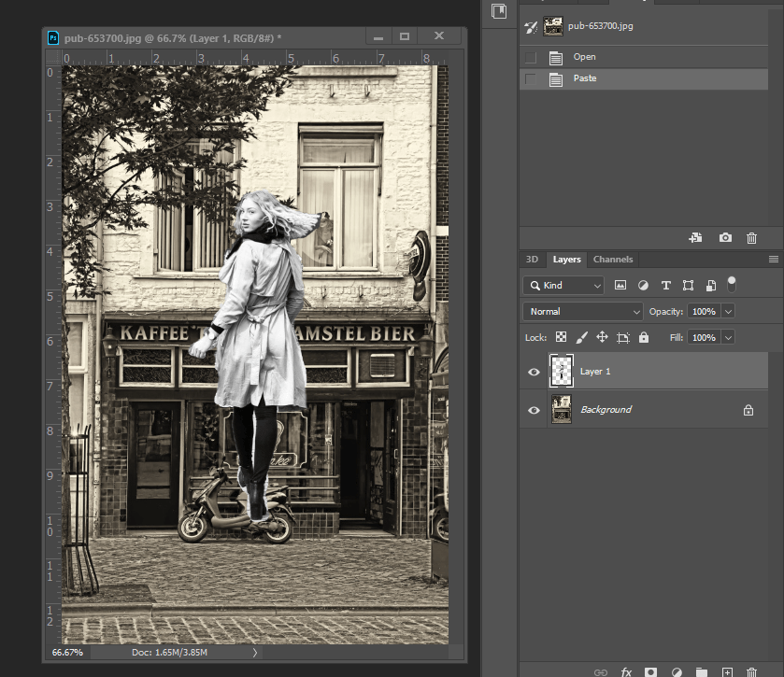
Task: Open the Kind layer filter dropdown
Action: click(x=563, y=285)
